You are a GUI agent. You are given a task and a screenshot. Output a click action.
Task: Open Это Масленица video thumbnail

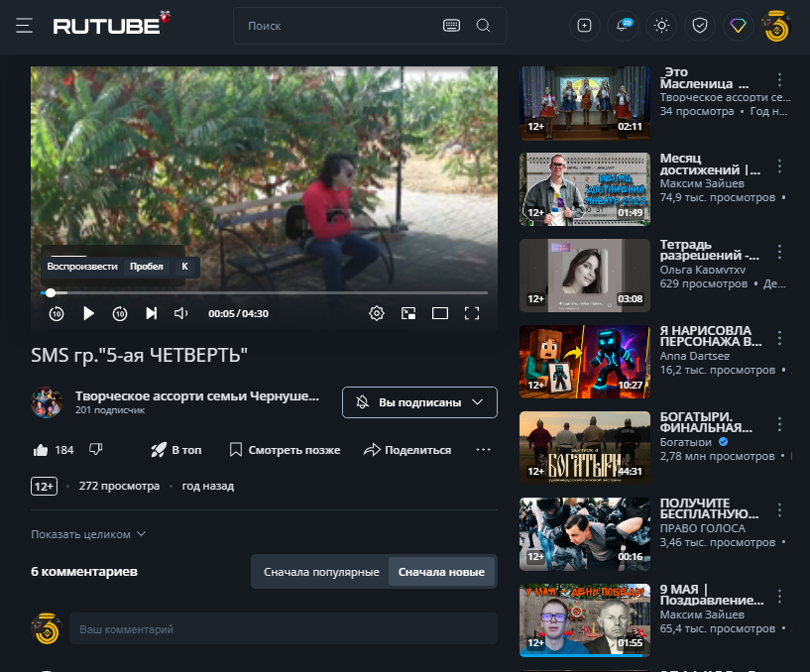point(585,103)
